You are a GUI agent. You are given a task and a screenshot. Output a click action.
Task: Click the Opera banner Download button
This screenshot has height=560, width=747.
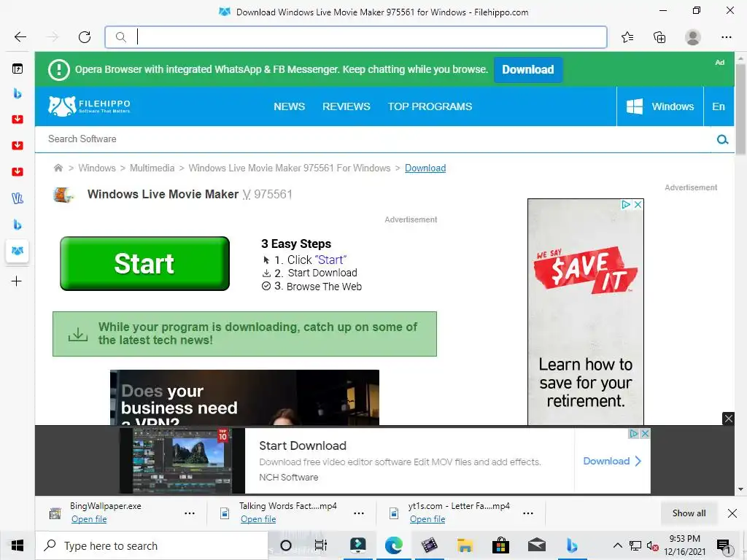[x=528, y=69]
